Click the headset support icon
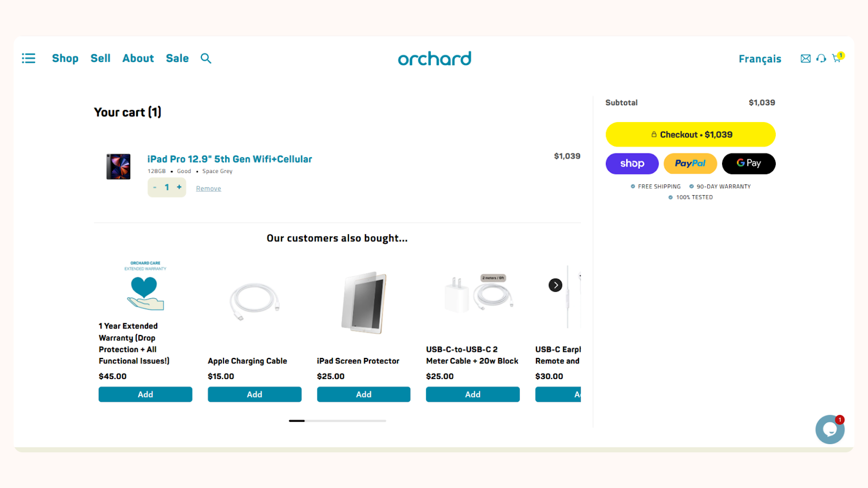The height and width of the screenshot is (488, 868). (x=820, y=58)
